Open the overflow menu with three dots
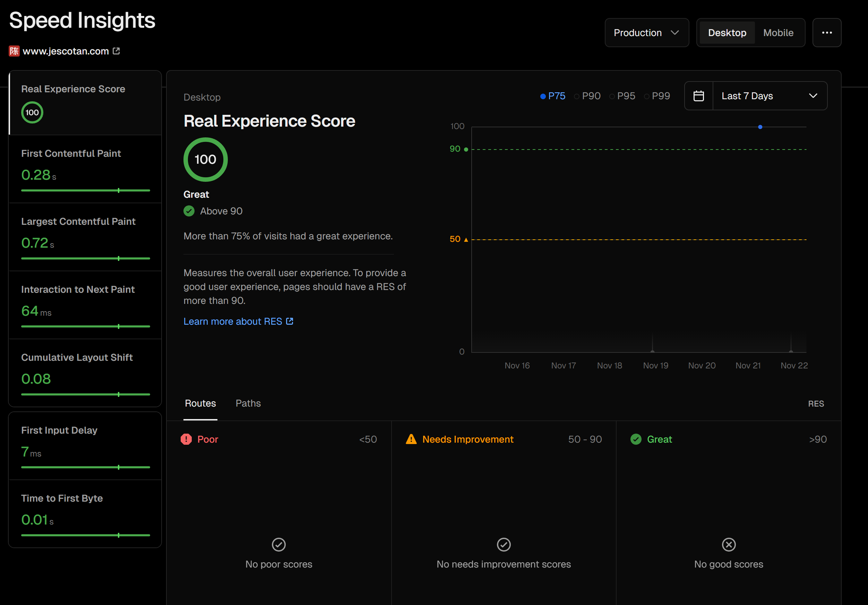Screen dimensions: 868x605 tap(827, 33)
